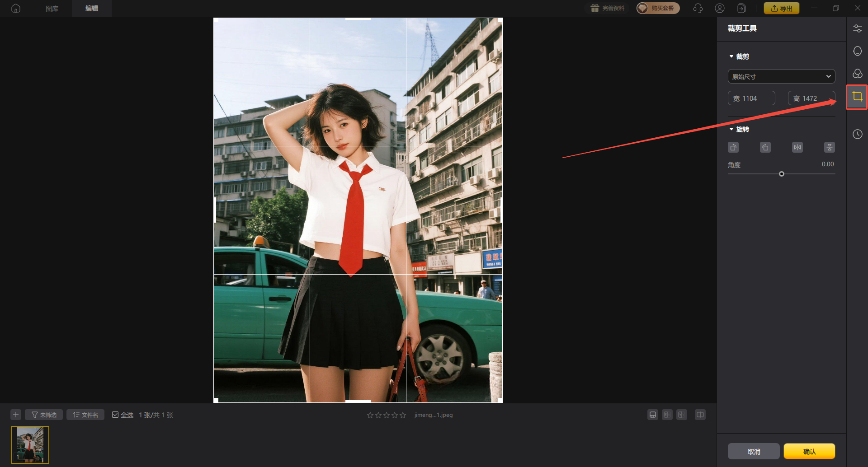Screen dimensions: 868x467
Task: Toggle the 全选 select-all checkbox
Action: click(x=115, y=415)
